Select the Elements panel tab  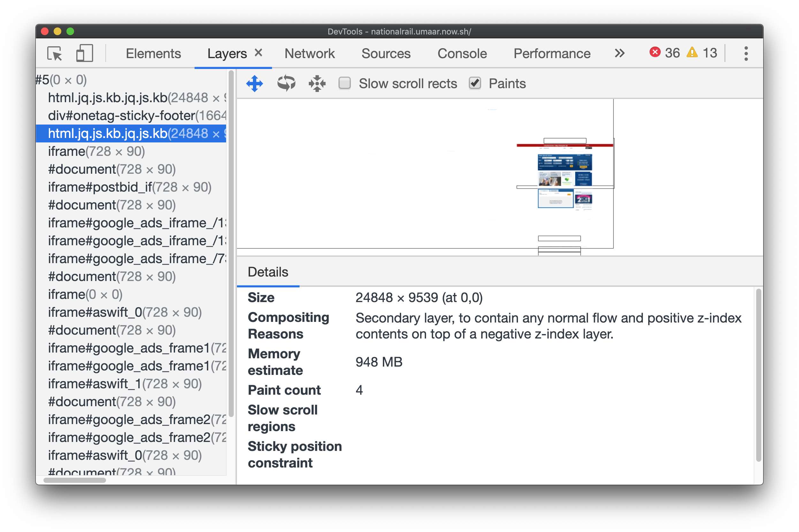[x=153, y=53]
